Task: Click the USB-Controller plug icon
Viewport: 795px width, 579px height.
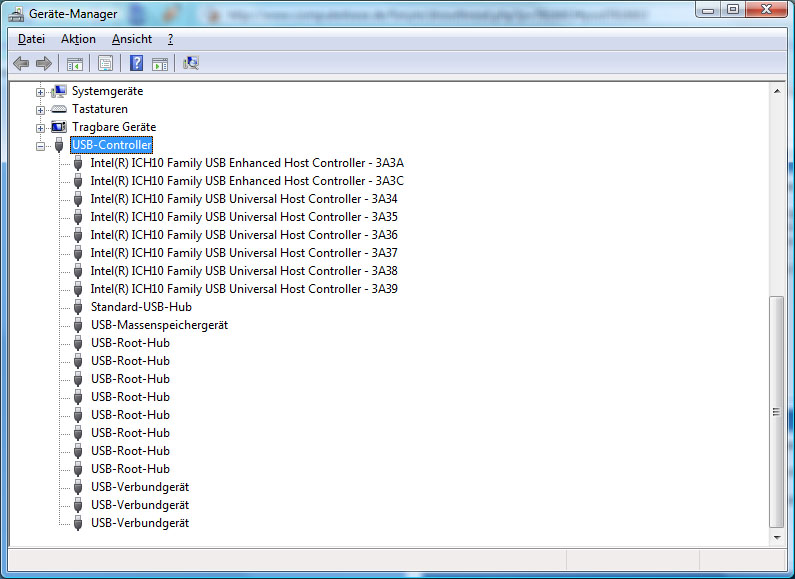Action: coord(59,145)
